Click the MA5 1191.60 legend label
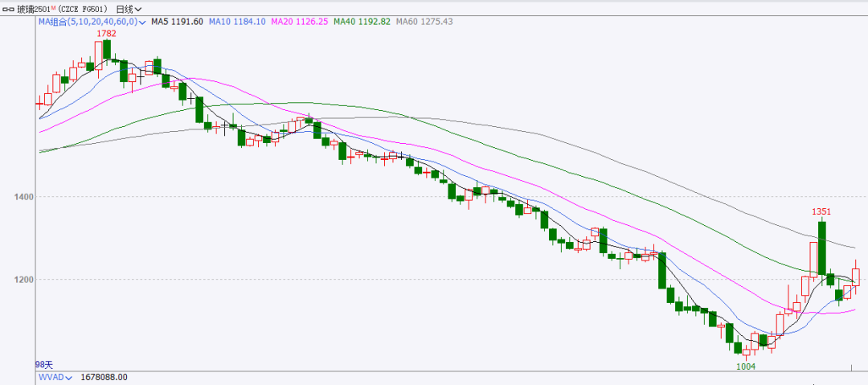Viewport: 868px width, 385px height. [177, 22]
